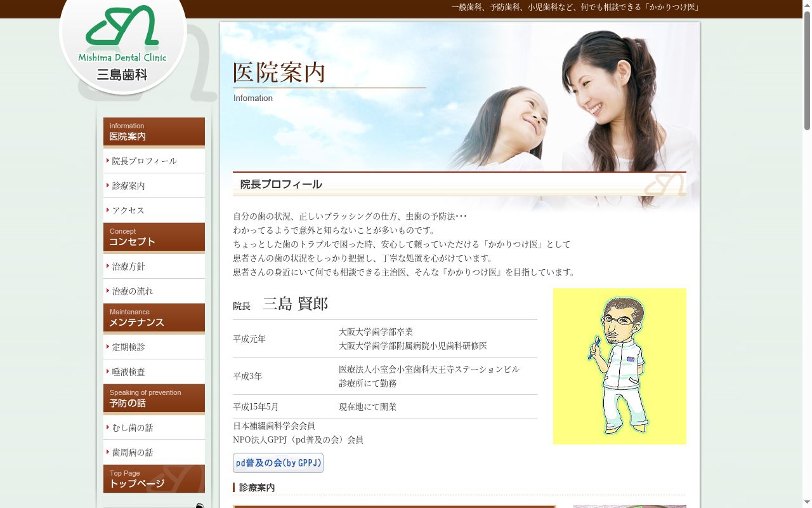The image size is (812, 508).
Task: Click the 医院案内 page title
Action: 279,72
